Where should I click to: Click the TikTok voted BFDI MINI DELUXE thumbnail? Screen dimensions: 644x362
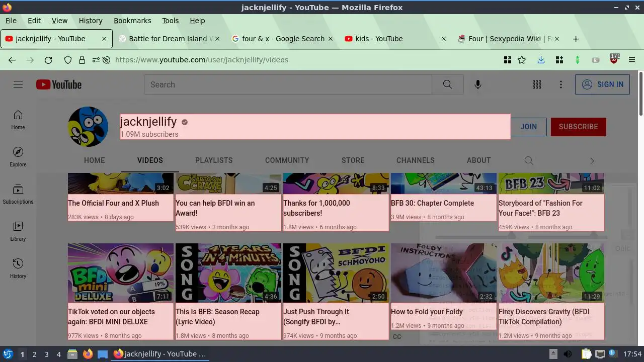point(121,273)
